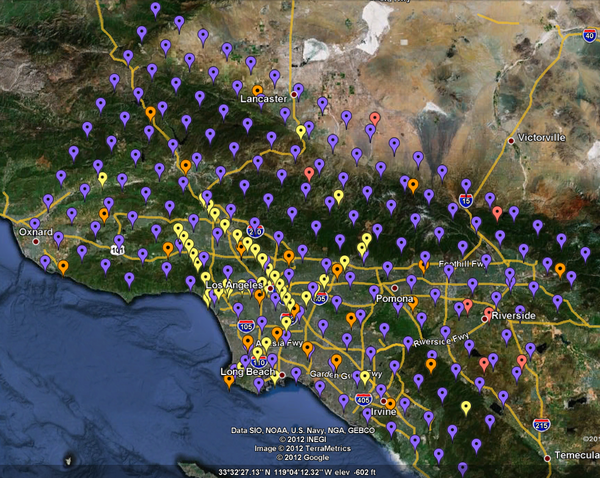Screen dimensions: 600x478
Task: Click the Interstate 15 highway shield
Action: pos(466,201)
